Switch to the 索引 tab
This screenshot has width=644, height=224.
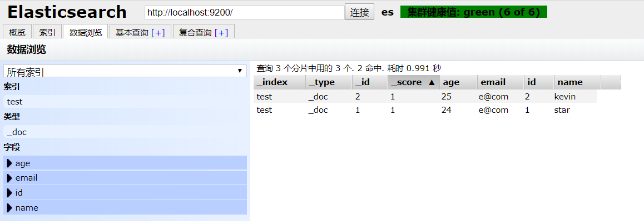click(47, 32)
